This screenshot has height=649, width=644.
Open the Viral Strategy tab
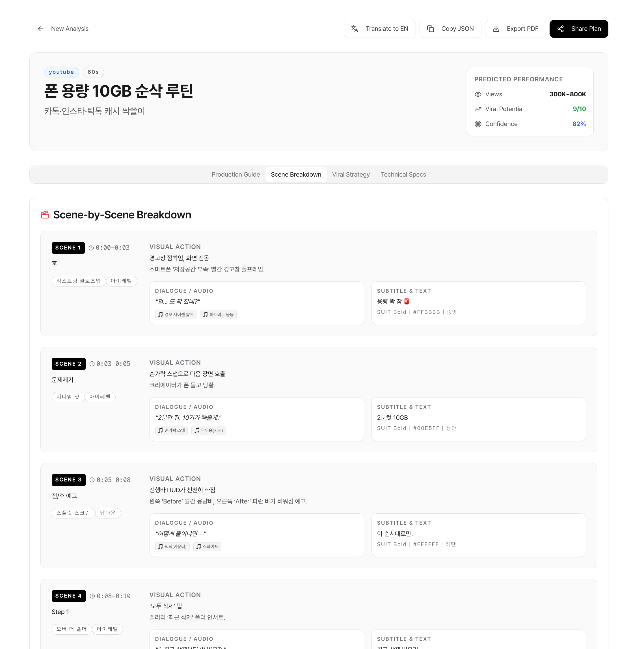coord(351,174)
